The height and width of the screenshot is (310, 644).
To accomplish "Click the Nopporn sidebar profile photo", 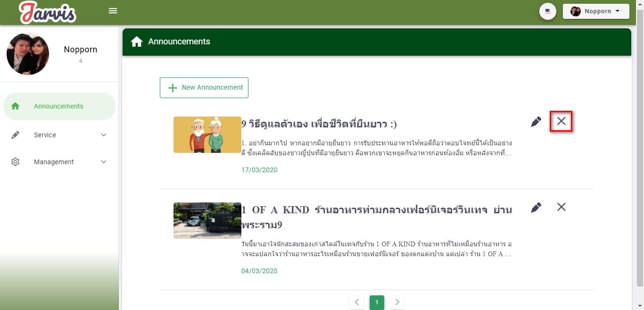I will (28, 54).
